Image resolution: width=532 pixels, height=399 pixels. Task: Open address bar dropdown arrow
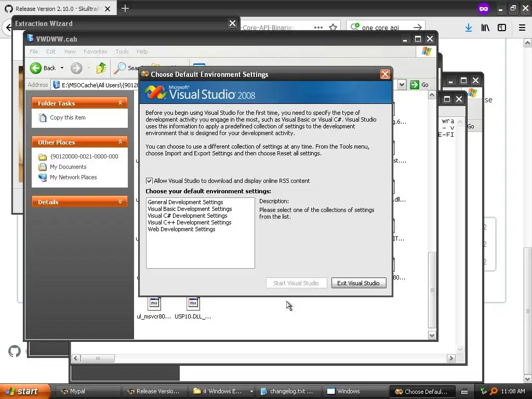click(402, 85)
